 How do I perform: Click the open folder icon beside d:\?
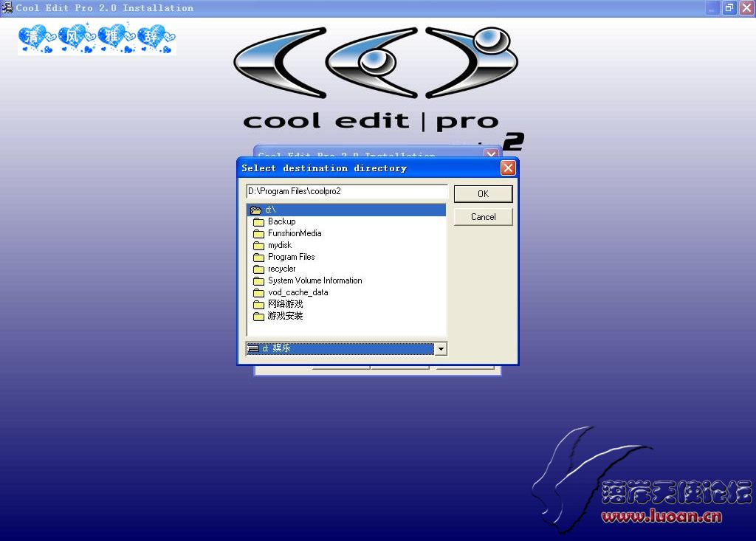click(256, 210)
